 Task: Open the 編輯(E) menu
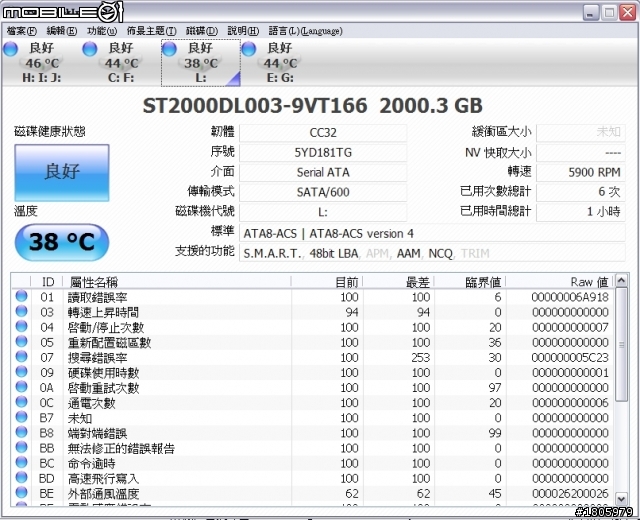[62, 31]
